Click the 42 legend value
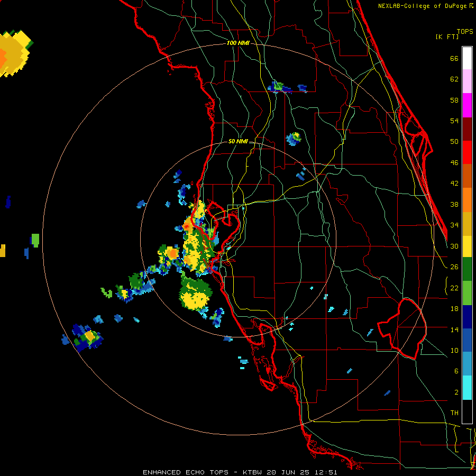This screenshot has width=476, height=476. pos(454,184)
